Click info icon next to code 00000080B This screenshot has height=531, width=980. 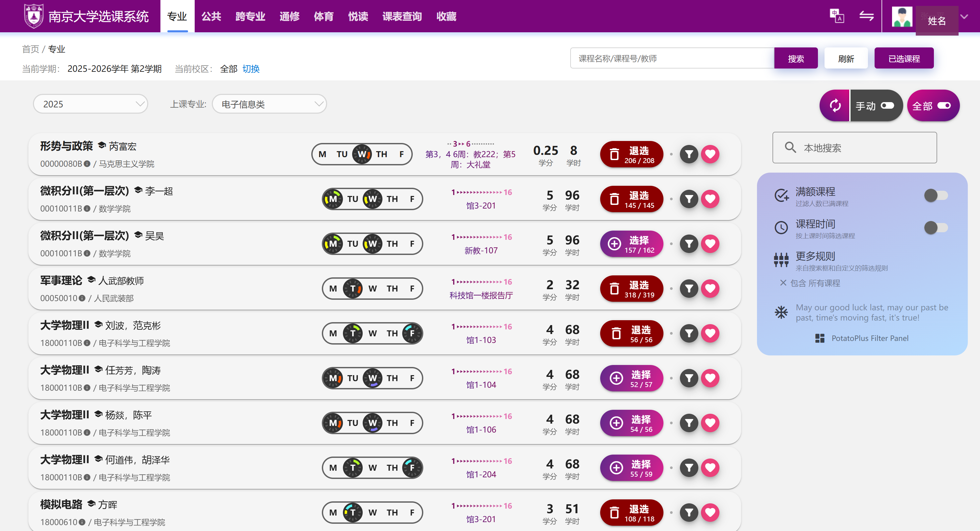(x=87, y=164)
